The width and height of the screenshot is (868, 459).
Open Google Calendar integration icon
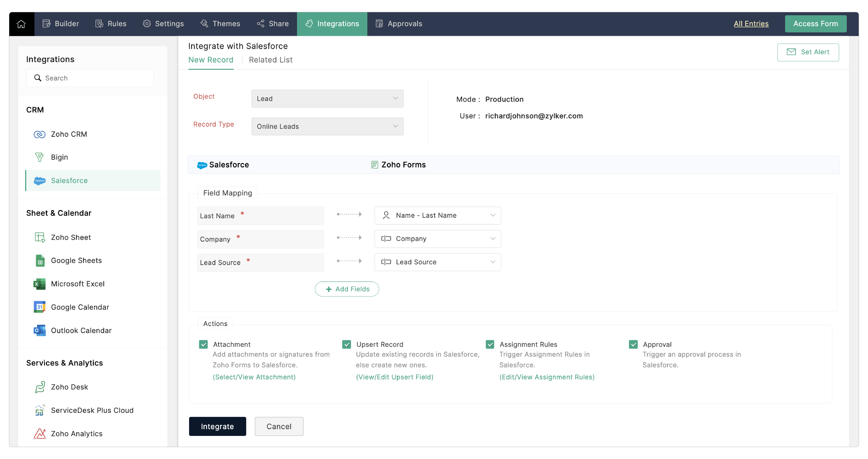(x=39, y=307)
